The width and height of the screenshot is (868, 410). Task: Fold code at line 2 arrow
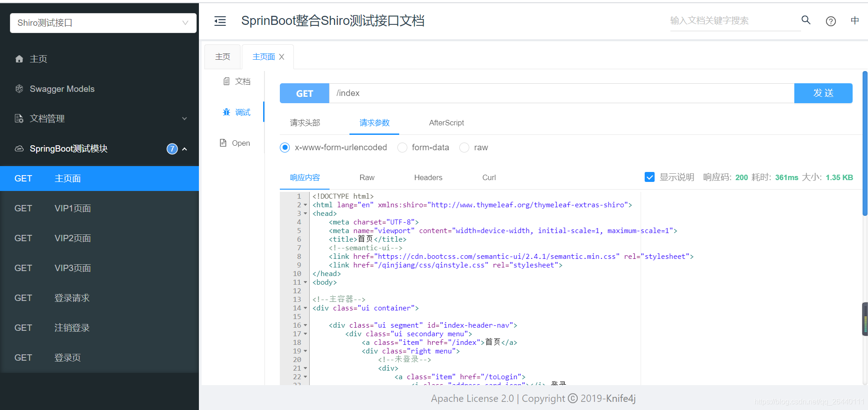pyautogui.click(x=306, y=205)
